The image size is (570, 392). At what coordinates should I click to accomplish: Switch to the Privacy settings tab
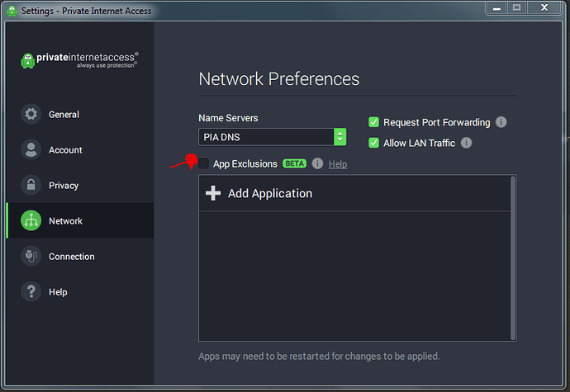coord(64,186)
